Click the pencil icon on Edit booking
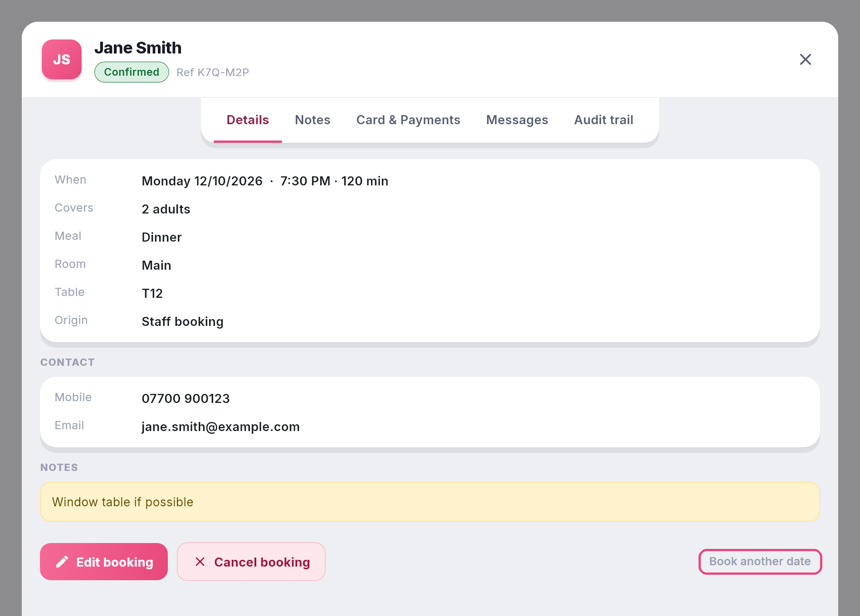This screenshot has height=616, width=860. coord(62,562)
